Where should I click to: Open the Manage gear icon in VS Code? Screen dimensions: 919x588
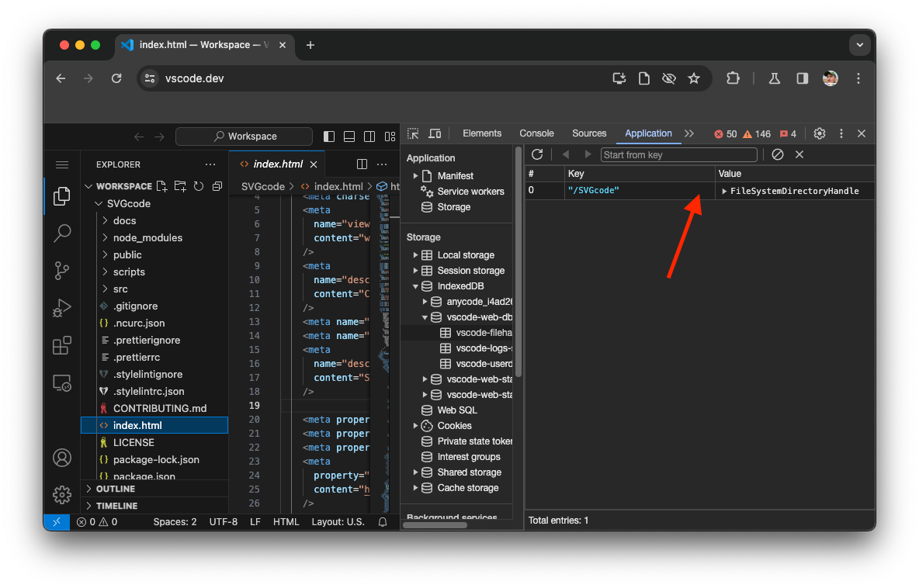coord(62,494)
